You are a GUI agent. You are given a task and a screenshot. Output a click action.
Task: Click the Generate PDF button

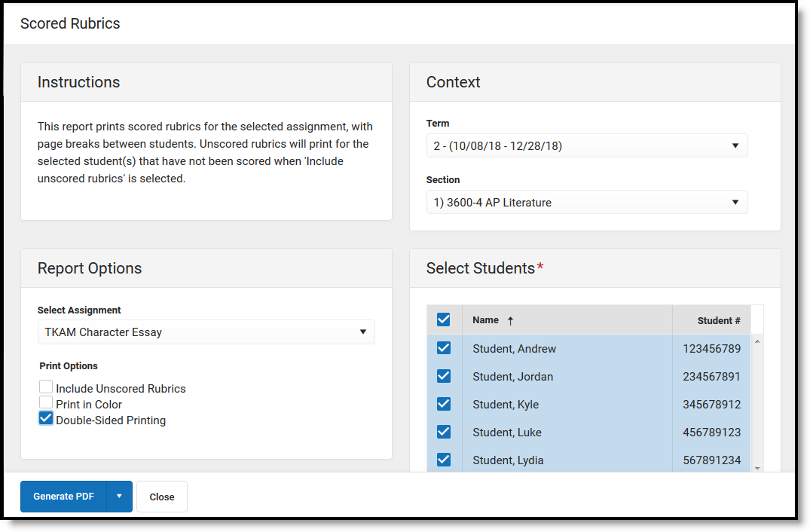(64, 497)
